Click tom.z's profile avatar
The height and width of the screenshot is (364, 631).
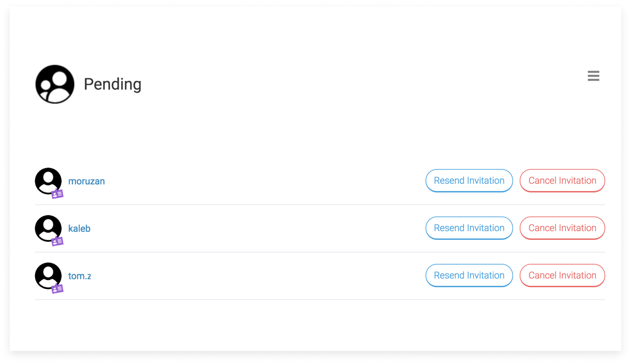(x=48, y=276)
